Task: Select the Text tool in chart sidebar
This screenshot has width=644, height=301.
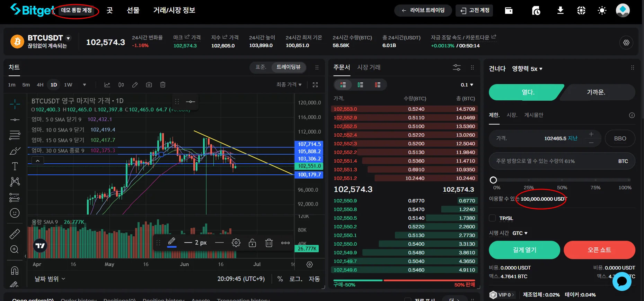Action: [15, 166]
